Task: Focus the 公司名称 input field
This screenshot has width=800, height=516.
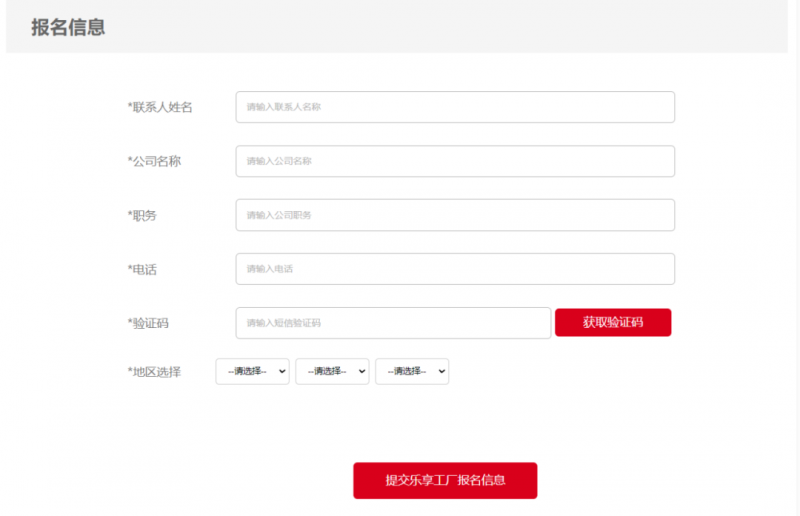Action: (x=455, y=161)
